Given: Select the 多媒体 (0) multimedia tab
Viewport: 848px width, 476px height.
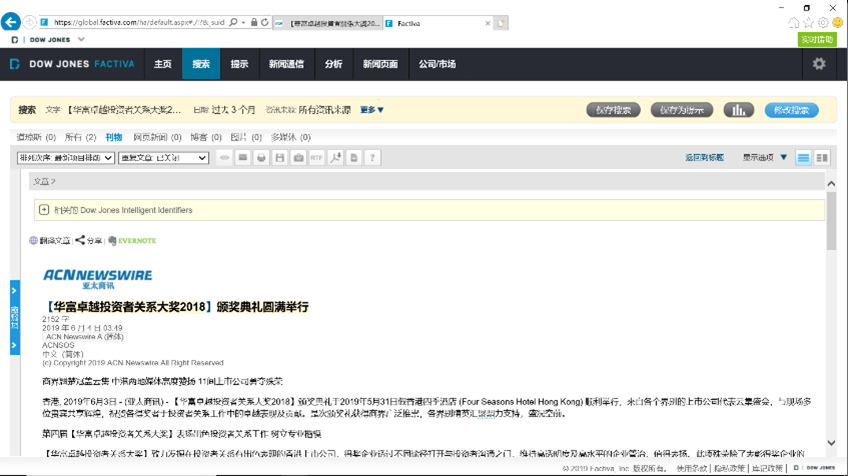Looking at the screenshot, I should tap(291, 137).
